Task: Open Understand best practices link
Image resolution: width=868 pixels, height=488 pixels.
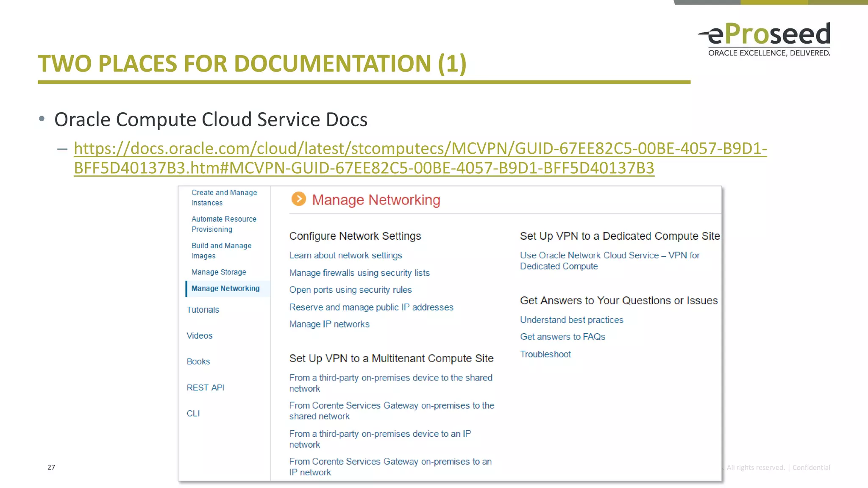Action: (572, 320)
